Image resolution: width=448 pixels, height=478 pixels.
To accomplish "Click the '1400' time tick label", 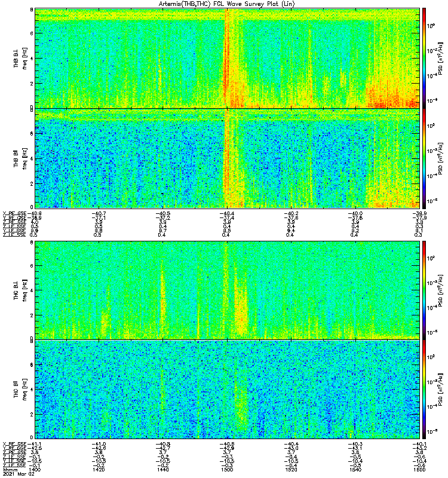I will coord(35,470).
